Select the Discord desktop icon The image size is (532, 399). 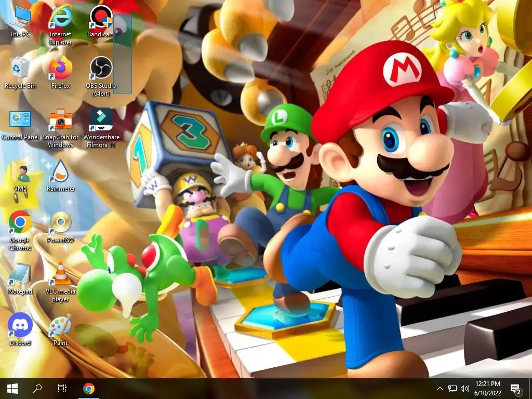click(x=20, y=329)
